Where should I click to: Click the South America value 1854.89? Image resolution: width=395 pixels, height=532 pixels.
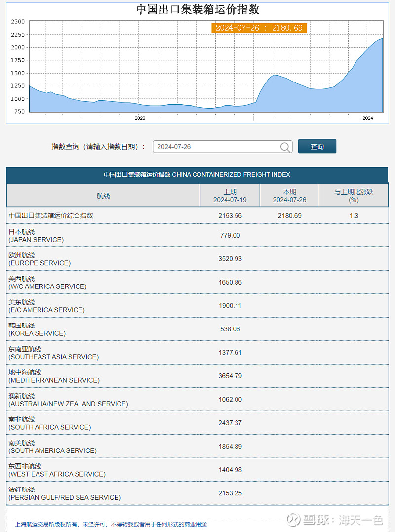click(x=230, y=446)
